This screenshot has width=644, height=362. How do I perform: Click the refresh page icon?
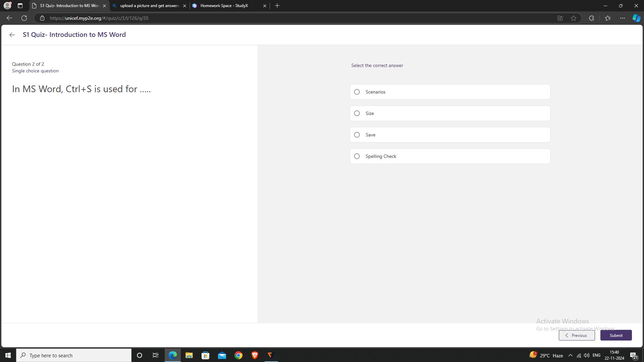24,18
